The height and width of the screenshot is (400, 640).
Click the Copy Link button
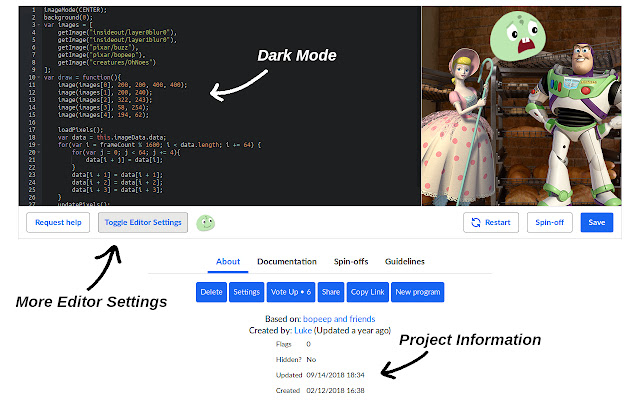[x=367, y=292]
